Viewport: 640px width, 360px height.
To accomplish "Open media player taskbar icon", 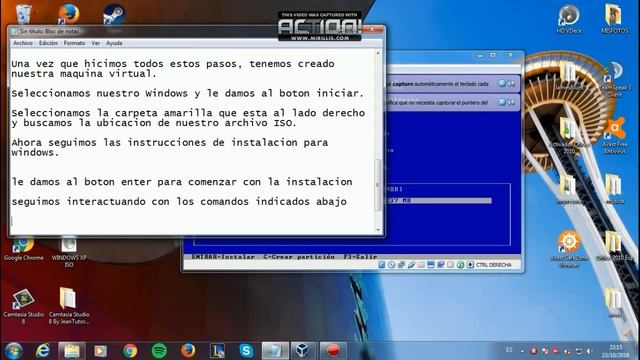I will [100, 351].
